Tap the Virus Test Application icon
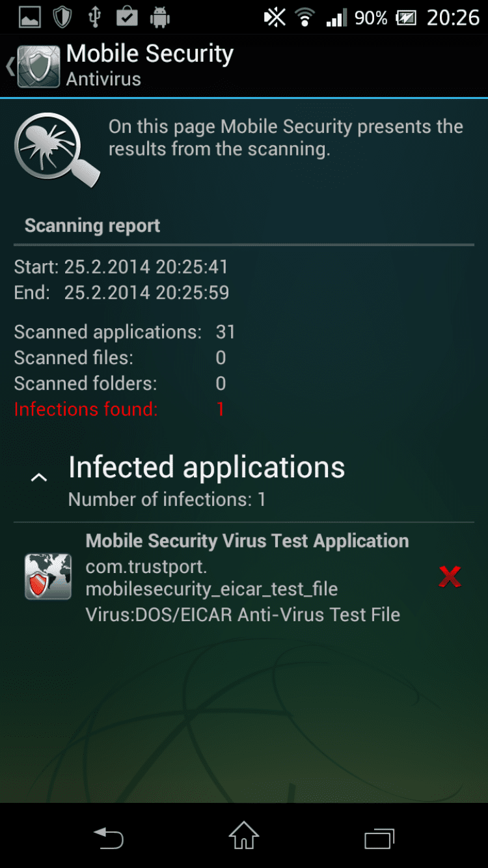 [47, 576]
